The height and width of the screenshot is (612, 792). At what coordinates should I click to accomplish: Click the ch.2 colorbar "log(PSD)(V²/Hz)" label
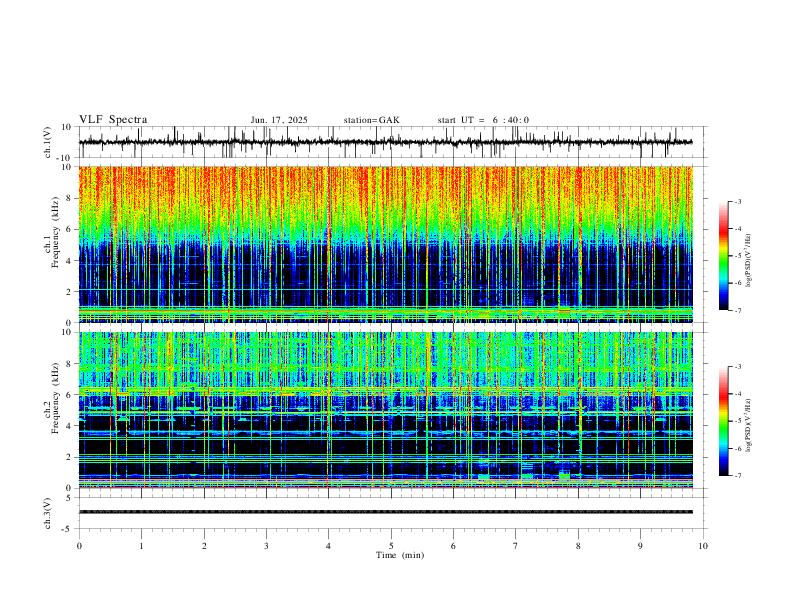(749, 425)
